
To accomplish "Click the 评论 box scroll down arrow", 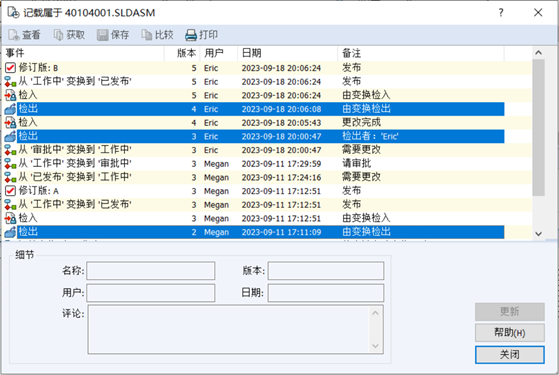I will (x=375, y=346).
